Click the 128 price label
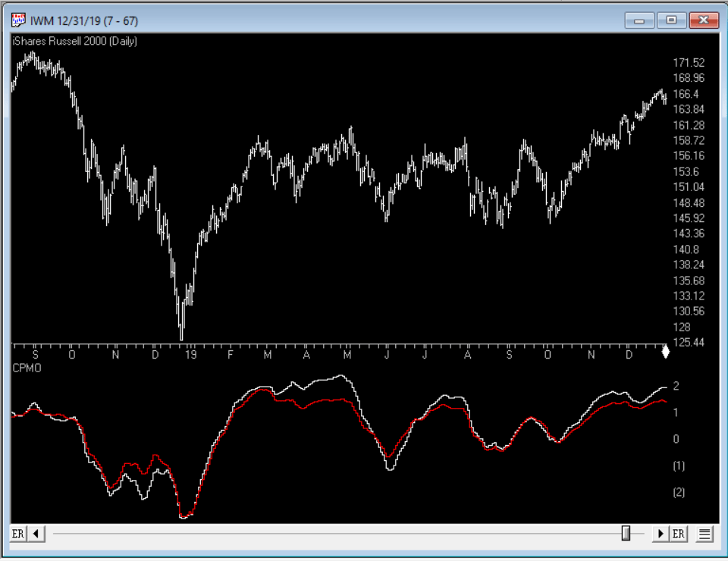The height and width of the screenshot is (561, 728). click(682, 328)
